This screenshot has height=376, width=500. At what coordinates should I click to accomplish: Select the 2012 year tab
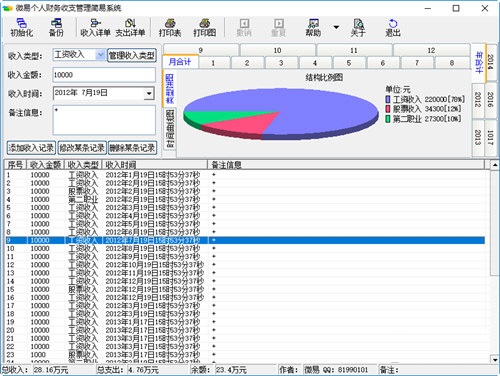(478, 100)
